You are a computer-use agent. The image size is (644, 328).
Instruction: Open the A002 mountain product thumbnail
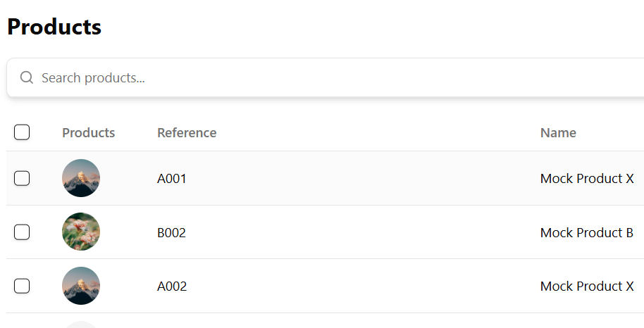[81, 286]
